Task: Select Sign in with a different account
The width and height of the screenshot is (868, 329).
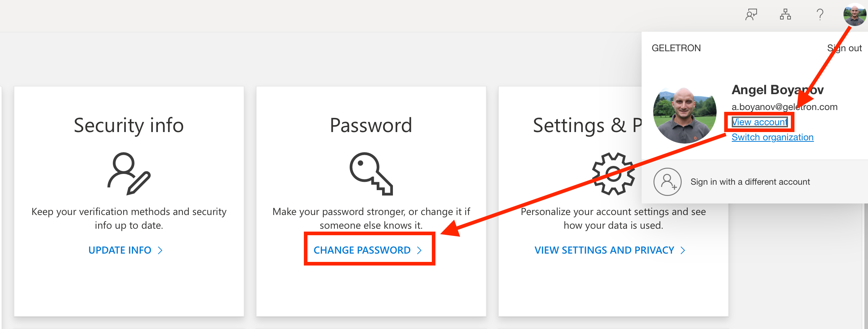Action: 750,182
